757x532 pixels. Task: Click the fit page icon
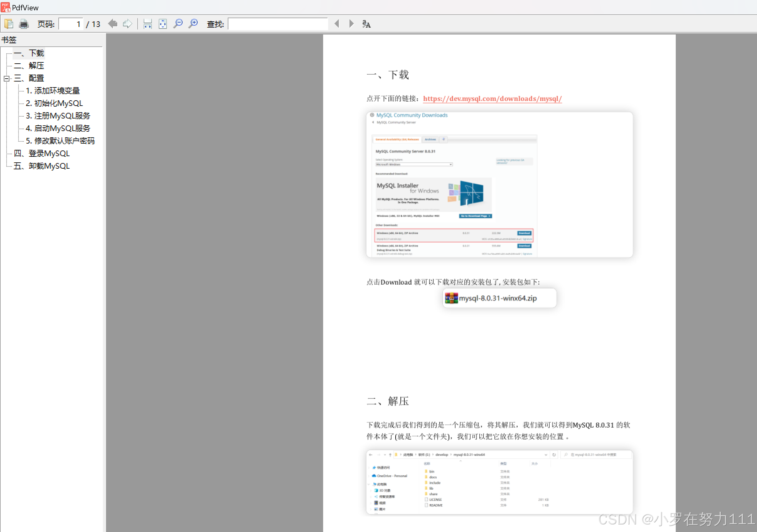click(x=163, y=24)
